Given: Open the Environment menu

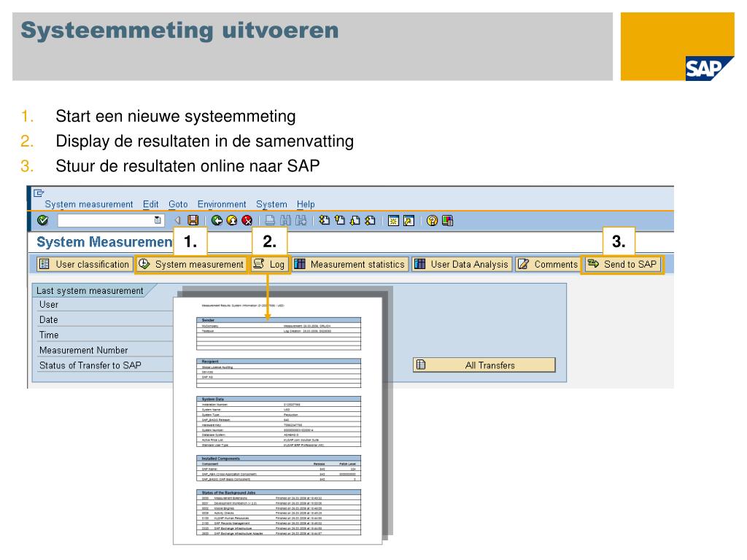Looking at the screenshot, I should pyautogui.click(x=222, y=204).
